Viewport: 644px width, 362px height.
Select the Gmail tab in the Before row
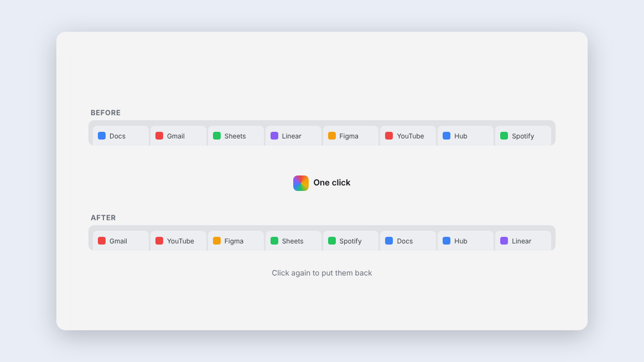pyautogui.click(x=178, y=136)
